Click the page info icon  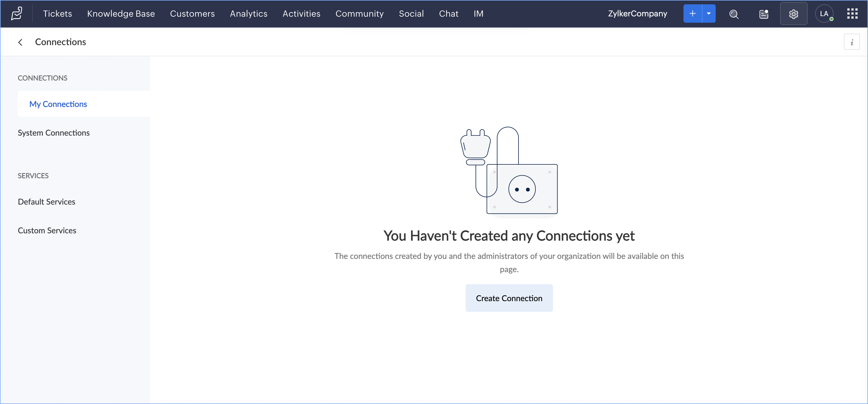point(852,42)
